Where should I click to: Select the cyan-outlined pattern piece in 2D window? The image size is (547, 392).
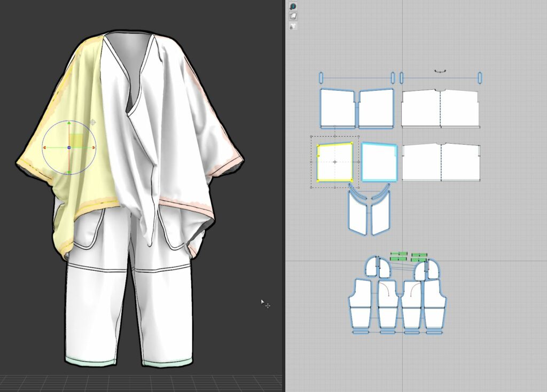(380, 162)
